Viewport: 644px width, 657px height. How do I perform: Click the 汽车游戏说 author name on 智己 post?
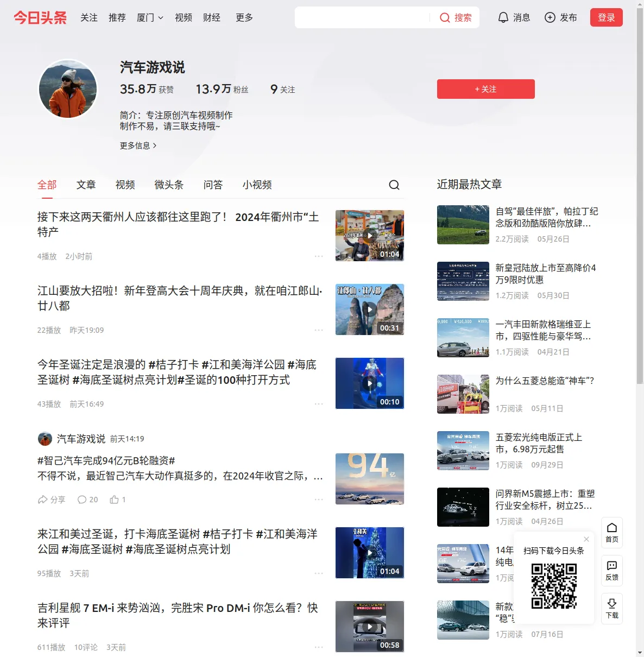[81, 439]
